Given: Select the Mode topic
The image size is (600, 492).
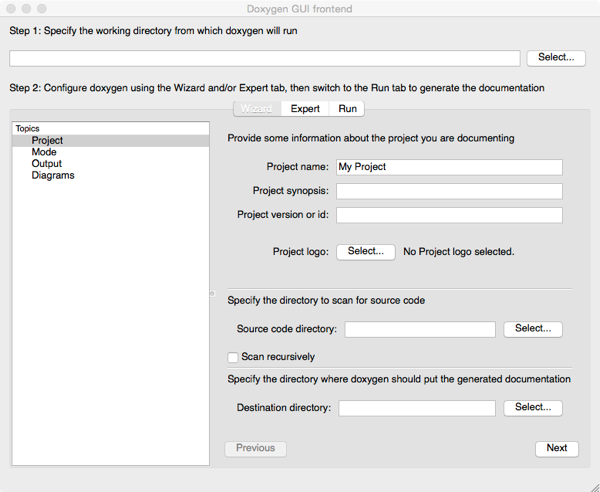Looking at the screenshot, I should point(44,152).
